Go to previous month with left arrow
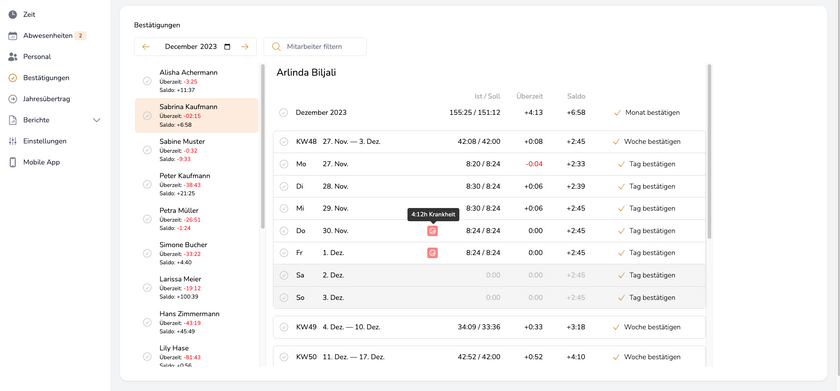Image resolution: width=840 pixels, height=391 pixels. [146, 47]
